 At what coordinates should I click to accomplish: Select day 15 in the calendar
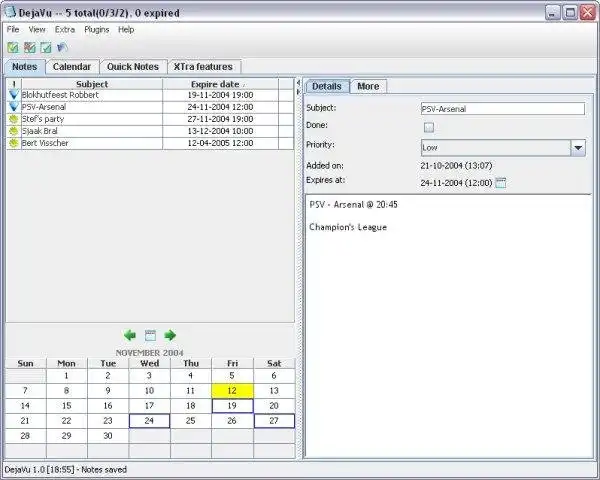point(67,406)
